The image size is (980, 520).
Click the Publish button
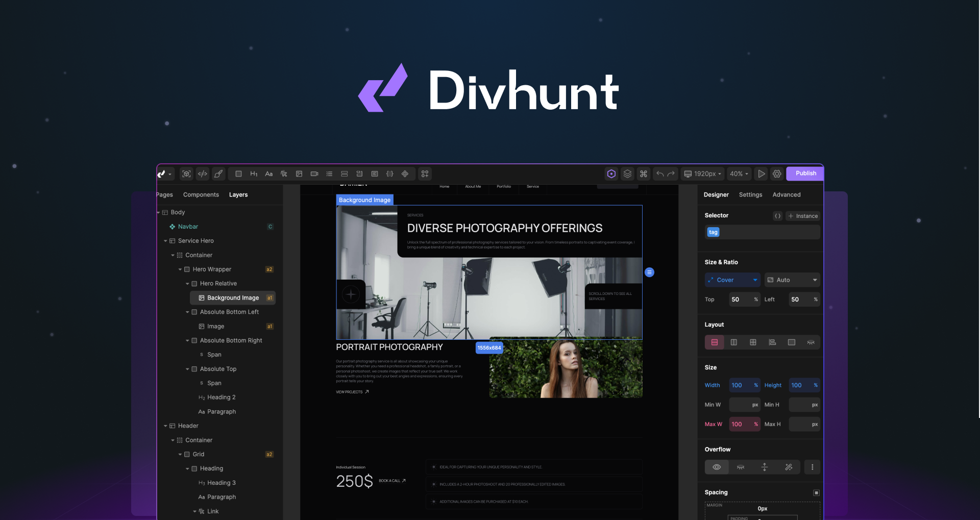(x=805, y=174)
